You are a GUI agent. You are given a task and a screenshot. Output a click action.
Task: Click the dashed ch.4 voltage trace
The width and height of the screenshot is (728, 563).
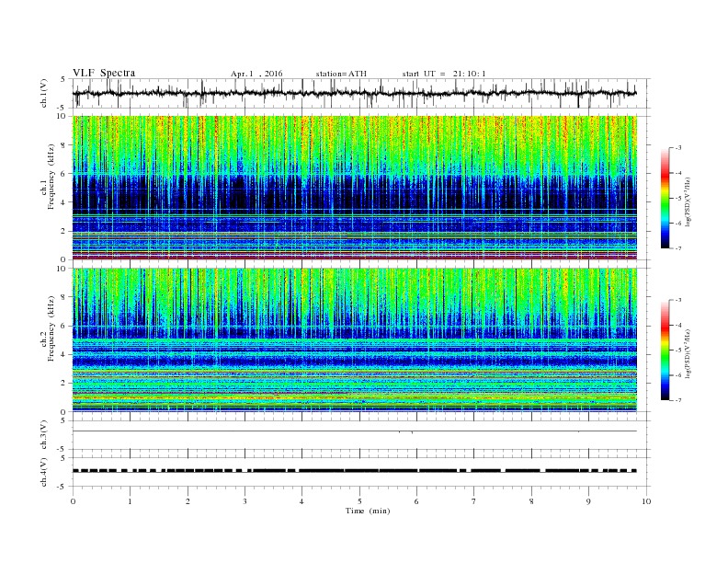[x=355, y=471]
